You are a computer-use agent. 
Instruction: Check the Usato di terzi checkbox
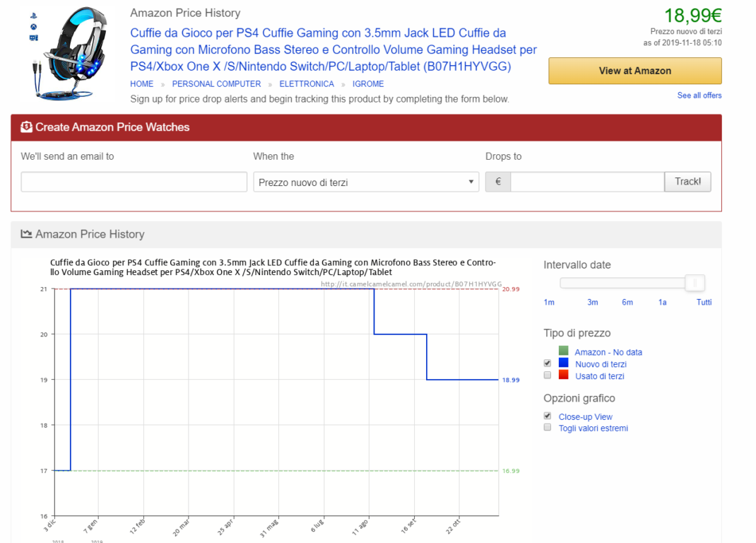pos(548,375)
